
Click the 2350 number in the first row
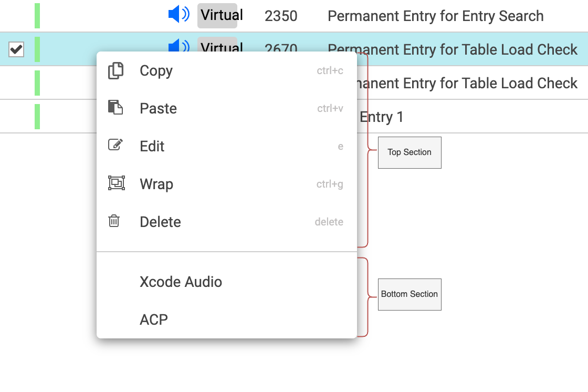tap(281, 16)
